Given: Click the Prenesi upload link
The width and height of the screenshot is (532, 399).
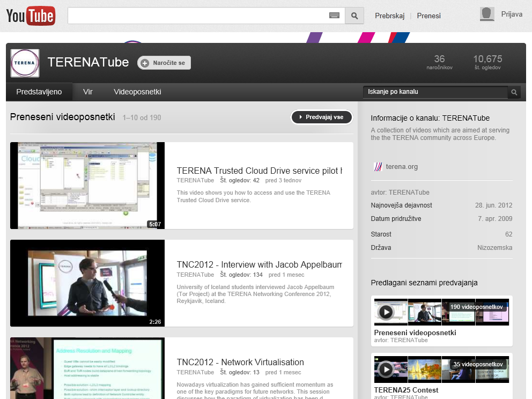Looking at the screenshot, I should (428, 16).
